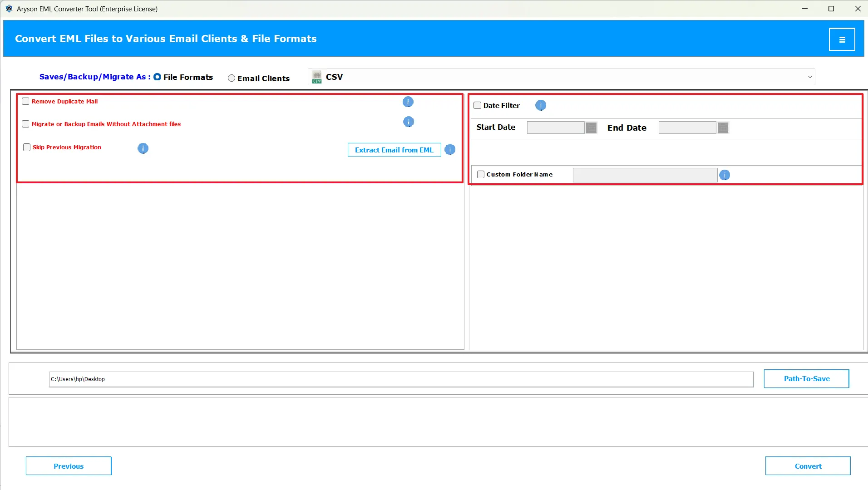Close the Aryson EML Converter window
Viewport: 868px width, 490px height.
858,9
